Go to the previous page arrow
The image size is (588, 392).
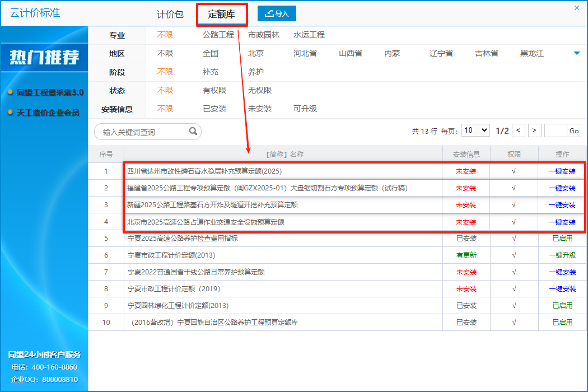click(x=519, y=130)
